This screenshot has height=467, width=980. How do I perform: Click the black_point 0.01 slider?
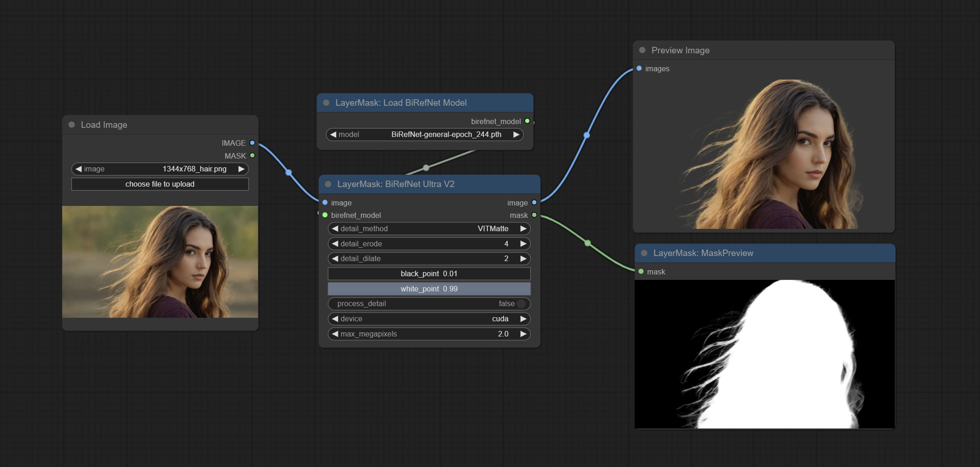click(x=429, y=273)
